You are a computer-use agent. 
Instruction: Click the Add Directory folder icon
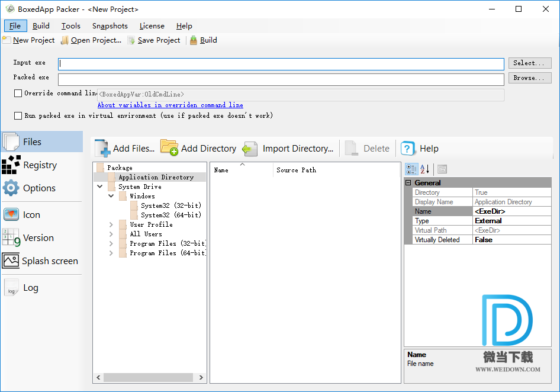(169, 147)
